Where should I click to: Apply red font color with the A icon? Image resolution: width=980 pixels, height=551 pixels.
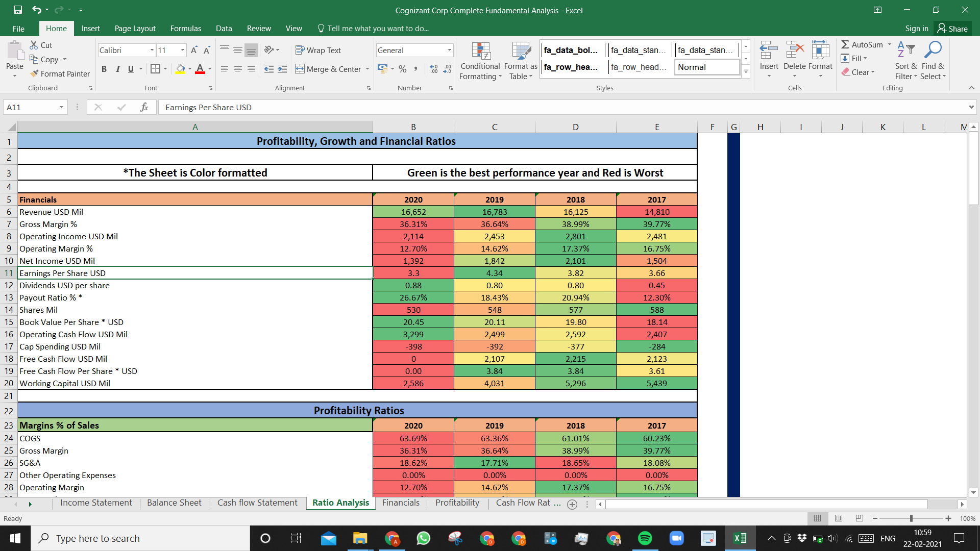[x=200, y=69]
